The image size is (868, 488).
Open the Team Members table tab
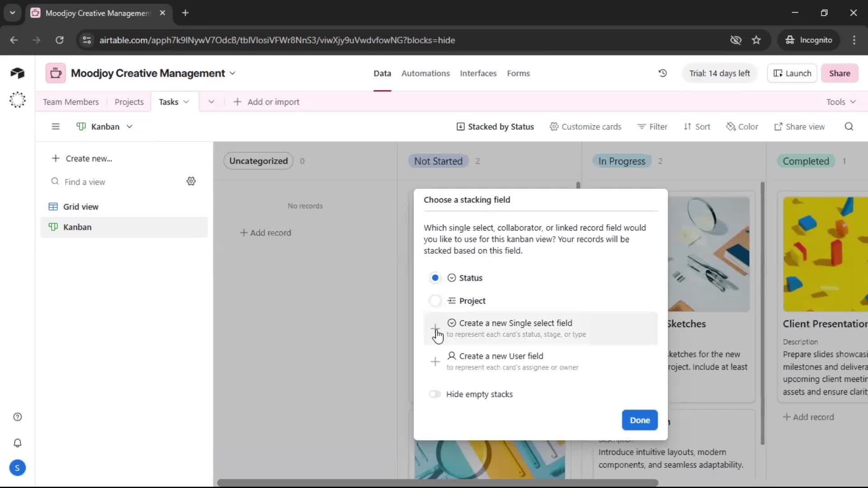[x=71, y=102]
